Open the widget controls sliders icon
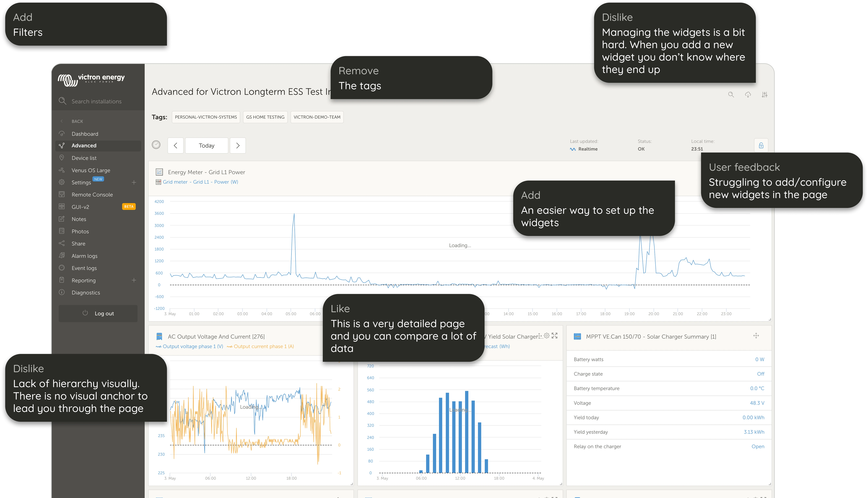868x498 pixels. [765, 95]
